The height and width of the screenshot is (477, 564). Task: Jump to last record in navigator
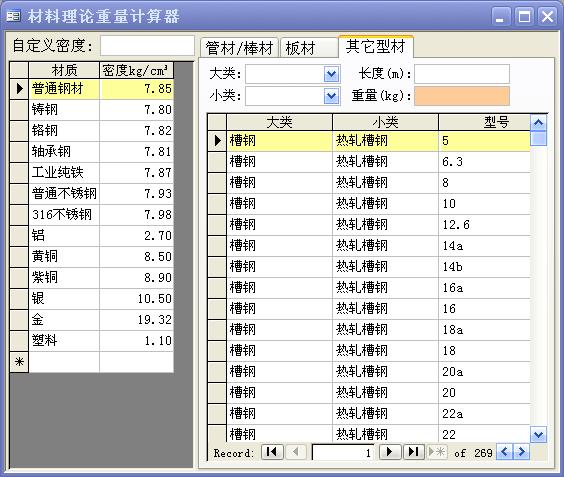[x=414, y=452]
